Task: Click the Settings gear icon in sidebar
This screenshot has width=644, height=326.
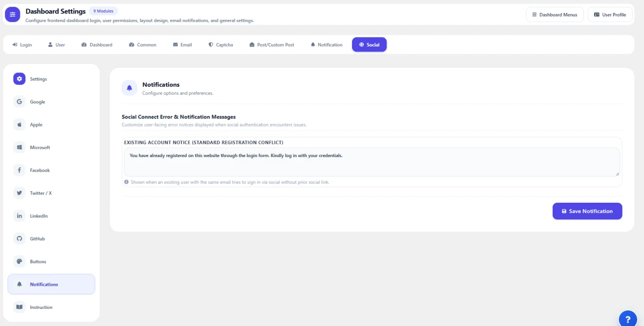Action: click(19, 79)
